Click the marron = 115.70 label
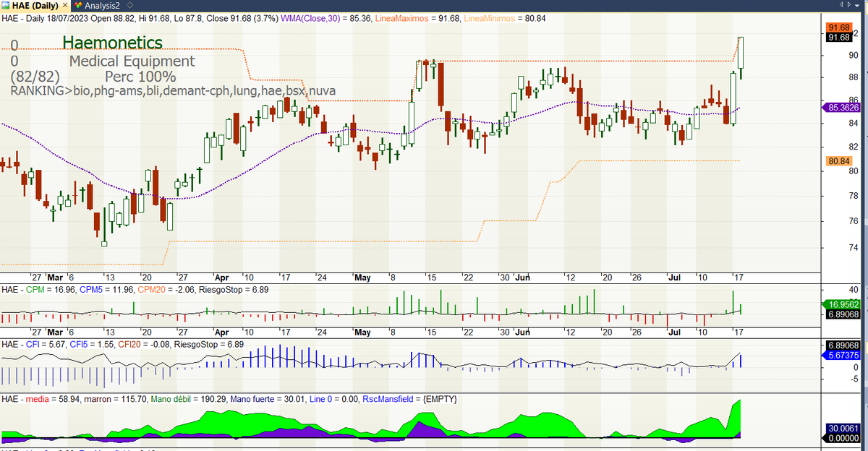 (116, 400)
